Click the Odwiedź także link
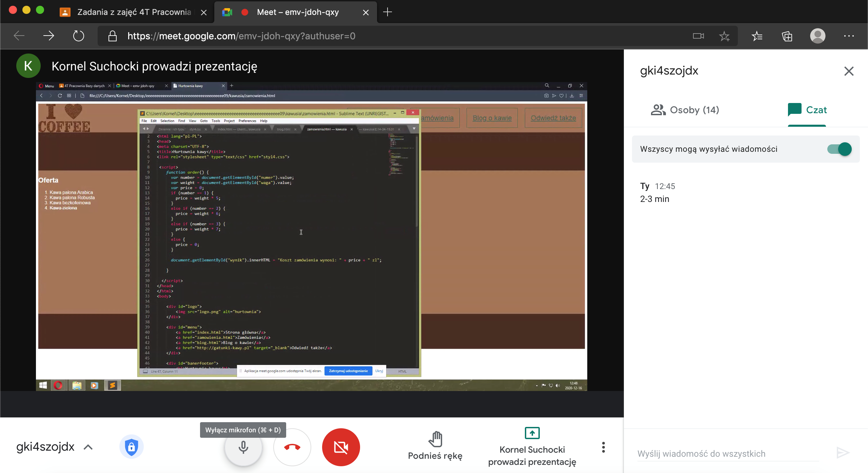The image size is (868, 473). click(553, 118)
